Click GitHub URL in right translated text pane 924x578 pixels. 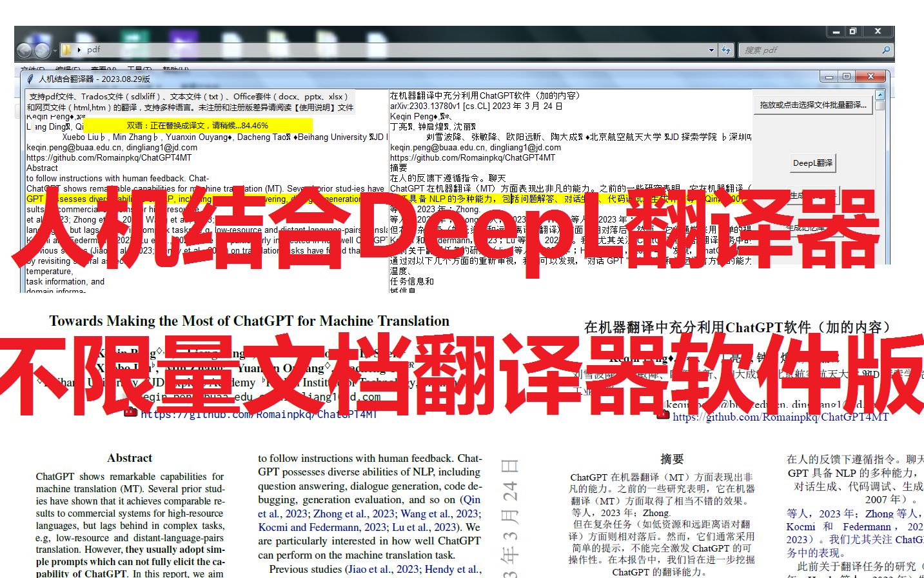point(473,157)
